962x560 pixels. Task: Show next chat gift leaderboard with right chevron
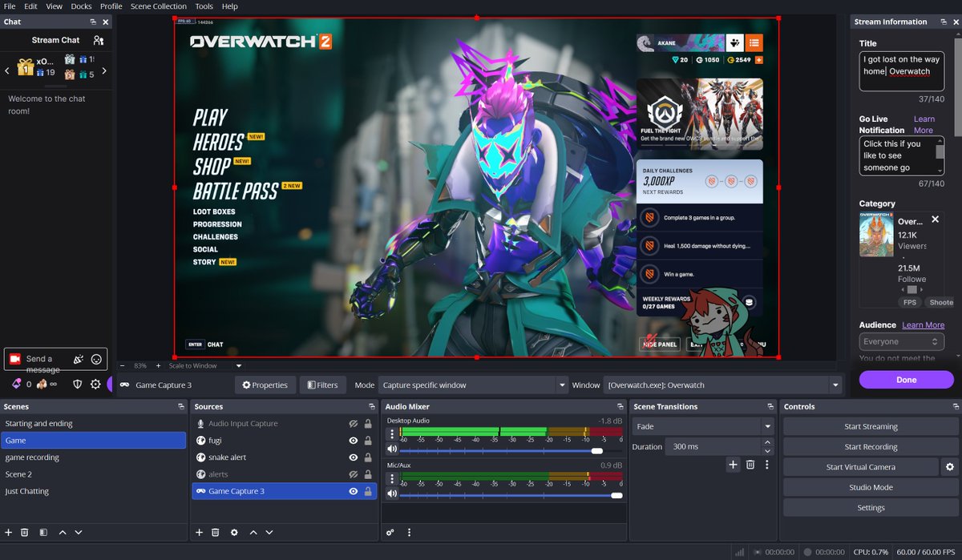pyautogui.click(x=104, y=71)
